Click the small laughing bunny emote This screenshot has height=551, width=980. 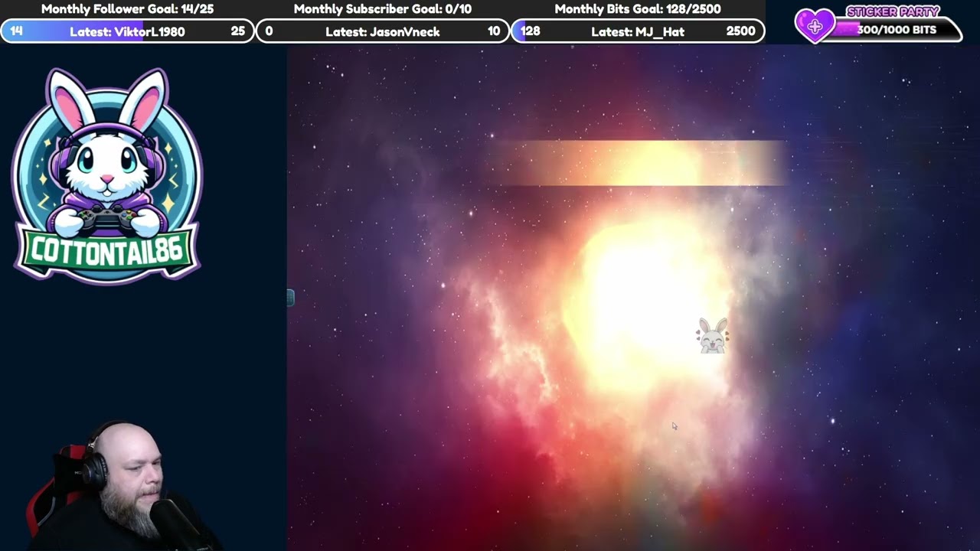click(x=712, y=336)
